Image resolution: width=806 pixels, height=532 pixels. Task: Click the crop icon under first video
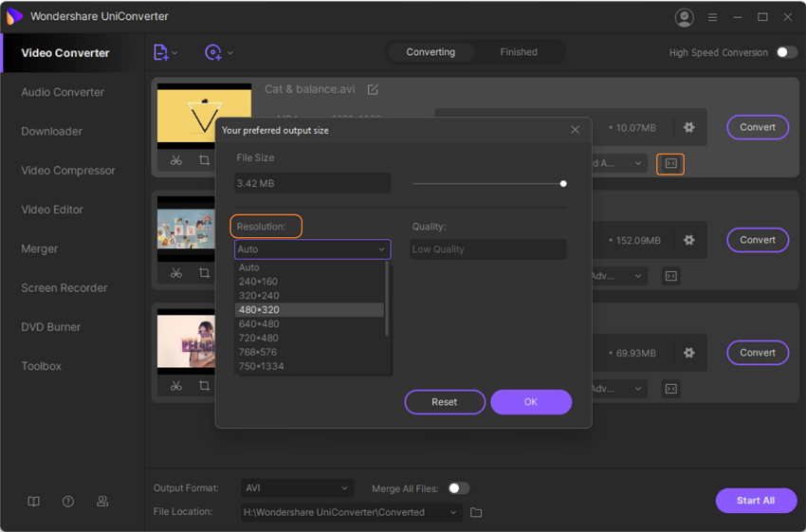(x=204, y=160)
